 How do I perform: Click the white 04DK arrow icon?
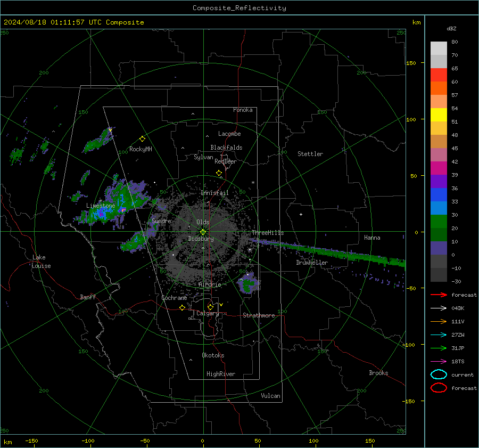439,308
